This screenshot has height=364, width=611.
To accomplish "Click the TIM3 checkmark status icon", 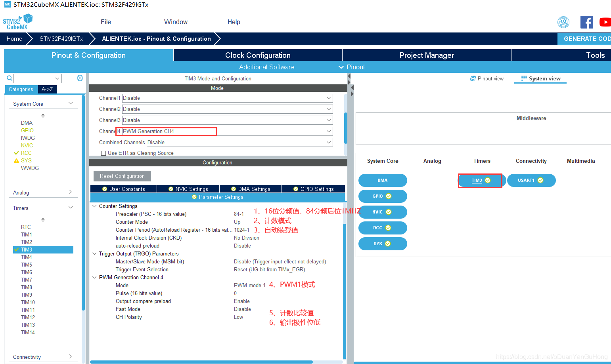I will tap(488, 180).
